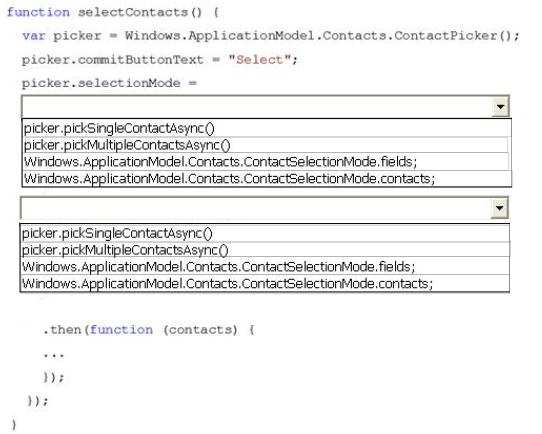This screenshot has height=434, width=542.
Task: Select picker.pickMultipleContactsAsync() in first list
Action: (x=266, y=145)
